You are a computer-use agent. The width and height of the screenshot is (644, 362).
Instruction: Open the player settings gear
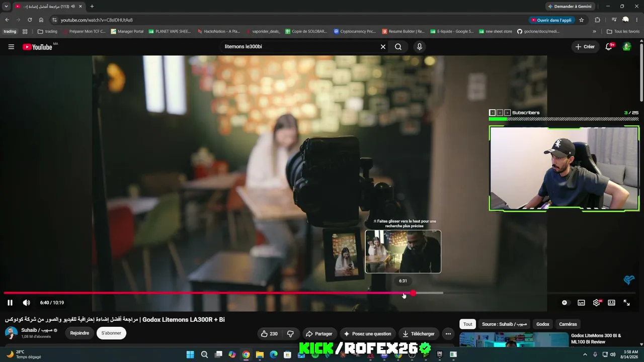596,303
